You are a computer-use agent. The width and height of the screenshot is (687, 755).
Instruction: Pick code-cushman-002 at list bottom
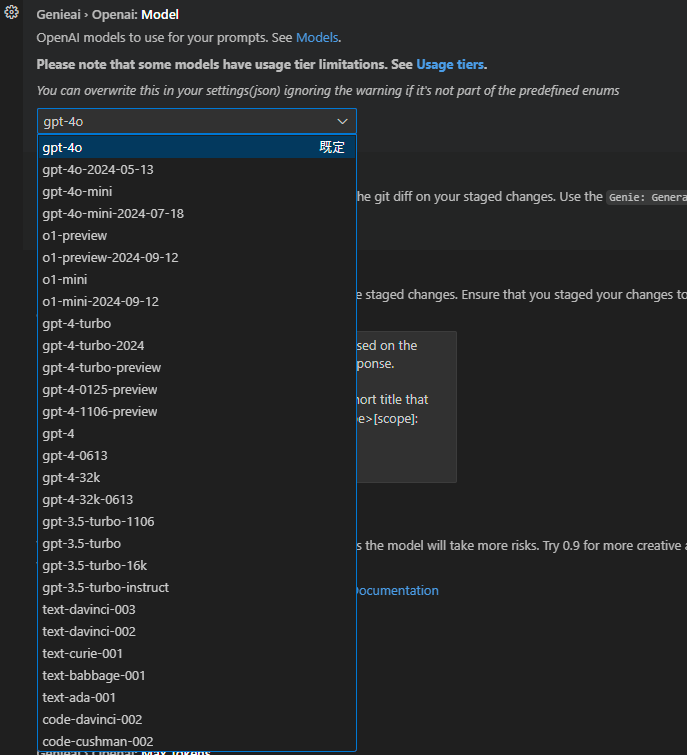(x=98, y=741)
